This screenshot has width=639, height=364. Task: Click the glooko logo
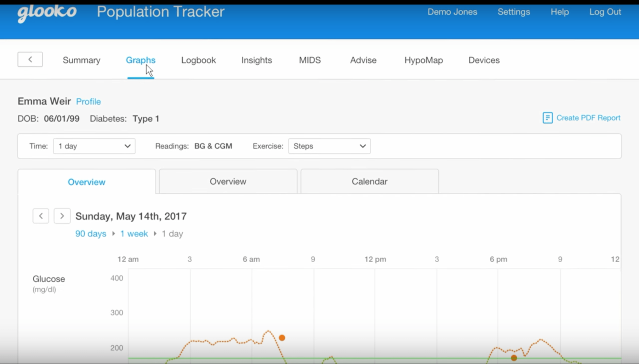pos(47,13)
